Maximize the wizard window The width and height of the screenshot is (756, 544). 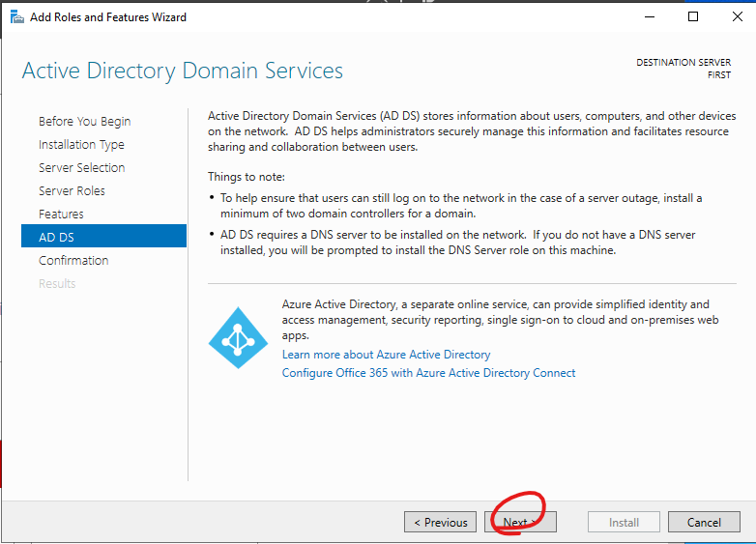point(693,16)
